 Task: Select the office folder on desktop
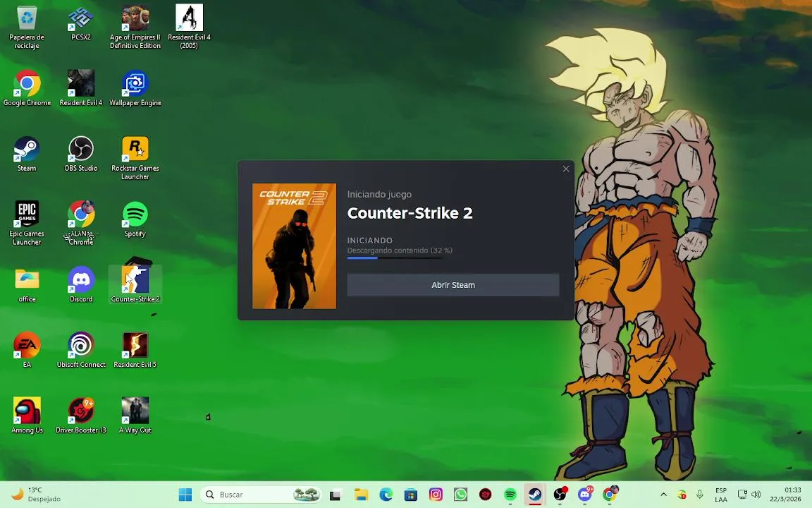[27, 284]
